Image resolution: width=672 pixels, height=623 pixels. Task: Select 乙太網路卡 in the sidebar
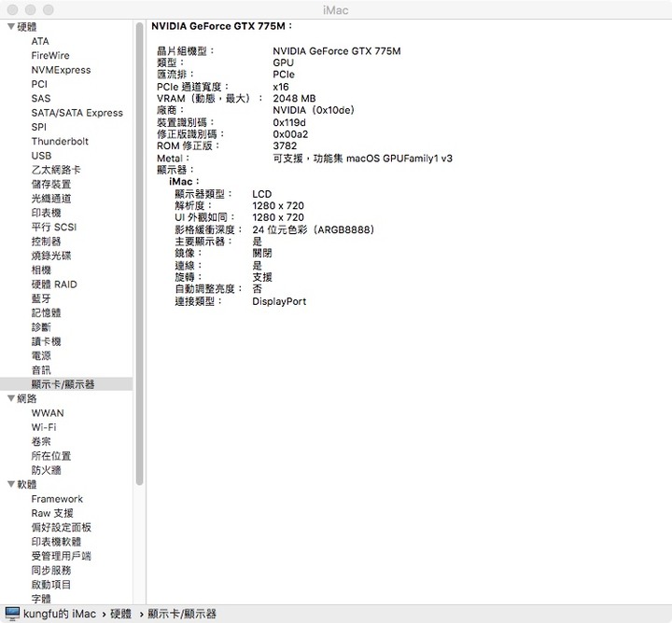tap(56, 170)
